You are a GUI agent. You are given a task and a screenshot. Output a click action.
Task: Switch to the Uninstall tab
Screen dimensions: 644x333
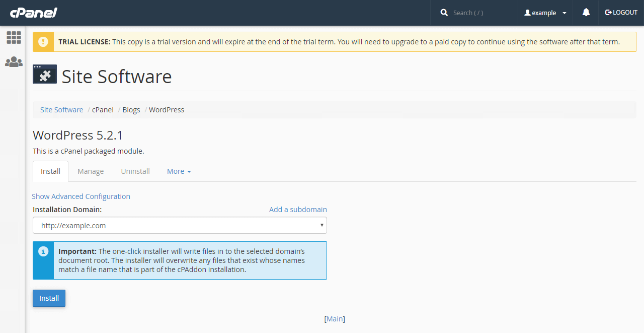[x=135, y=171]
